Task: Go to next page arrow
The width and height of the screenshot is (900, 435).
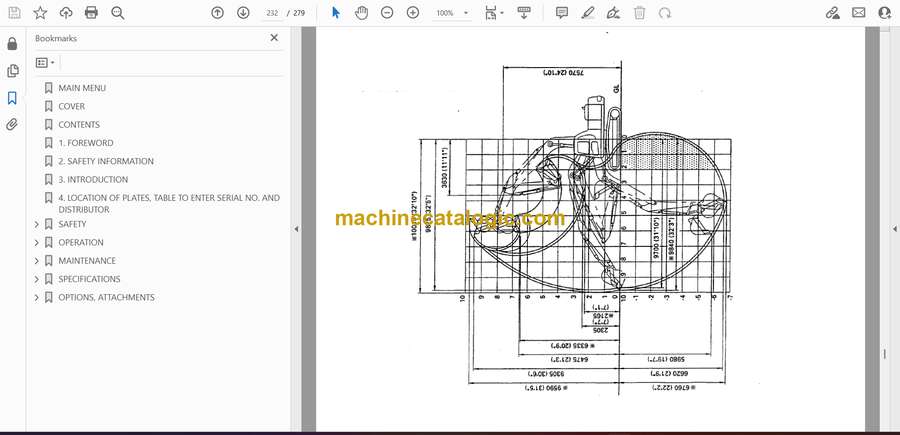Action: point(243,13)
